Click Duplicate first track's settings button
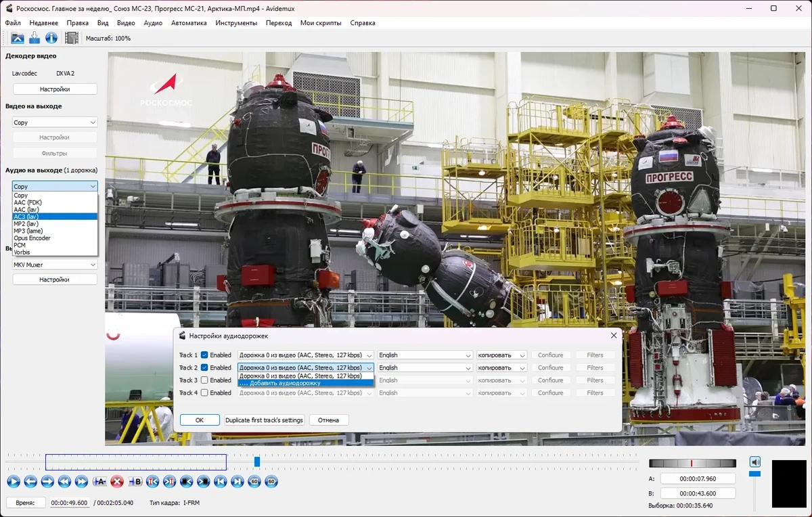The width and height of the screenshot is (812, 517). tap(264, 420)
